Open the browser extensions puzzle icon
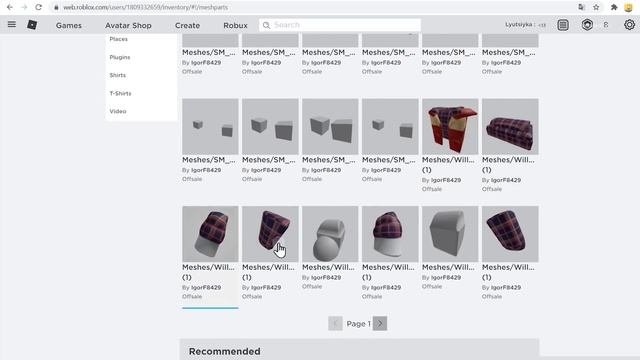The height and width of the screenshot is (360, 640). coord(614,7)
